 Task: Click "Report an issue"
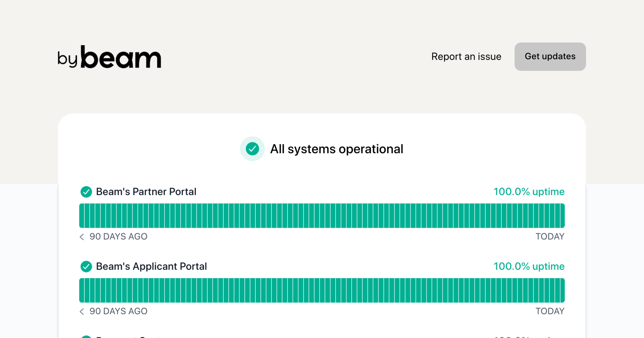tap(466, 56)
